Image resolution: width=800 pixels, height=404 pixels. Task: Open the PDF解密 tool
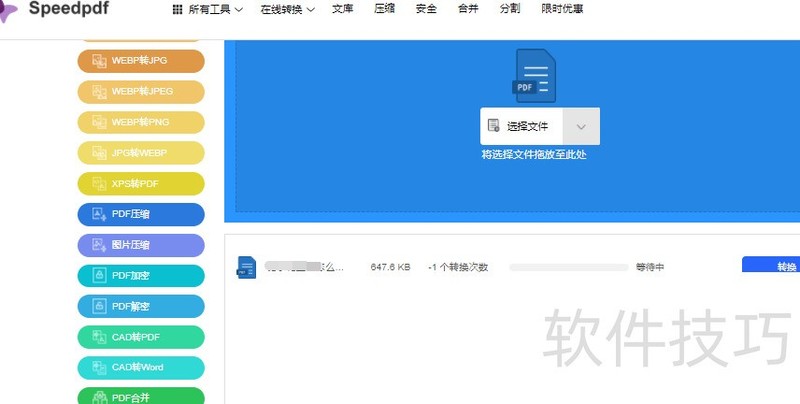141,306
